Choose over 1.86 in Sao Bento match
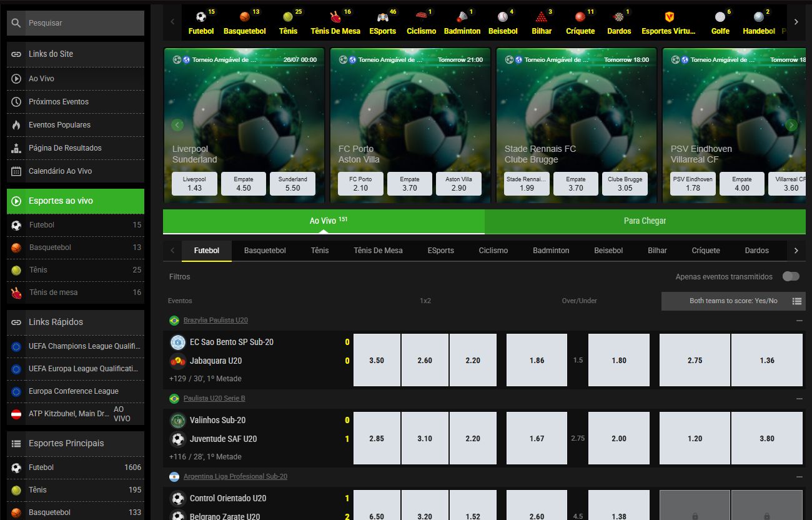Viewport: 812px width, 520px height. 537,360
